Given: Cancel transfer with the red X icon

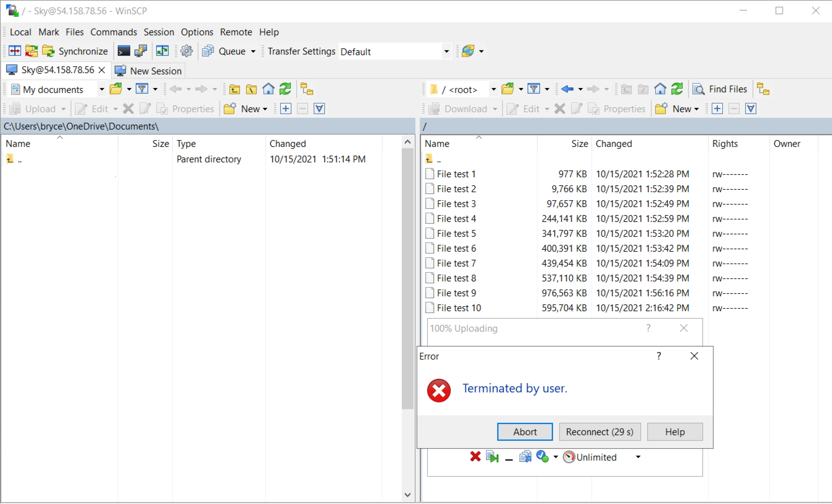Looking at the screenshot, I should point(475,457).
